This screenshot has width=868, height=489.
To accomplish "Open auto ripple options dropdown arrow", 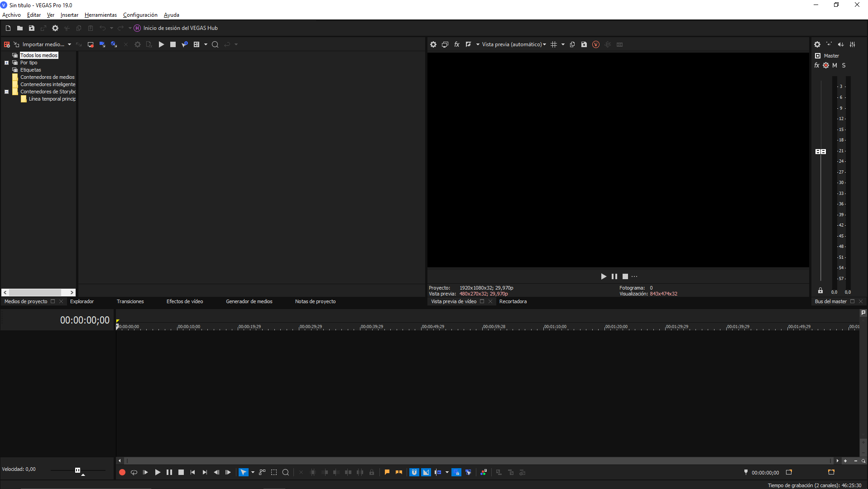I will point(447,472).
